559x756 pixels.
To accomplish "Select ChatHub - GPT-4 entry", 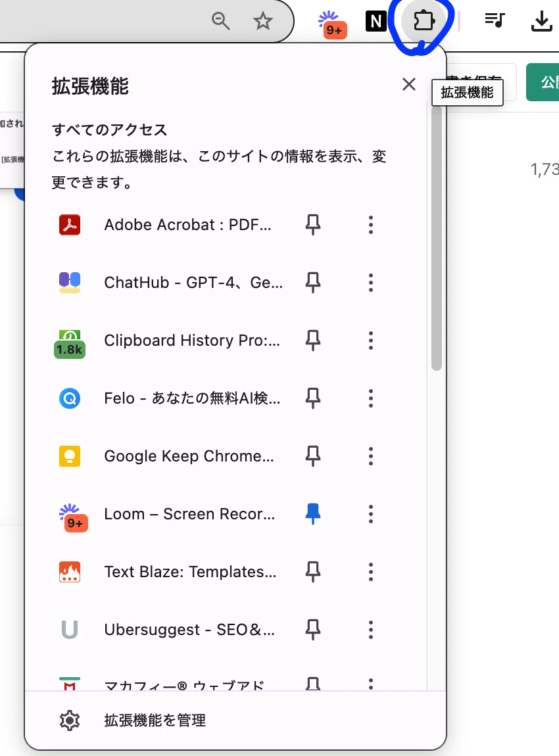I will [194, 283].
